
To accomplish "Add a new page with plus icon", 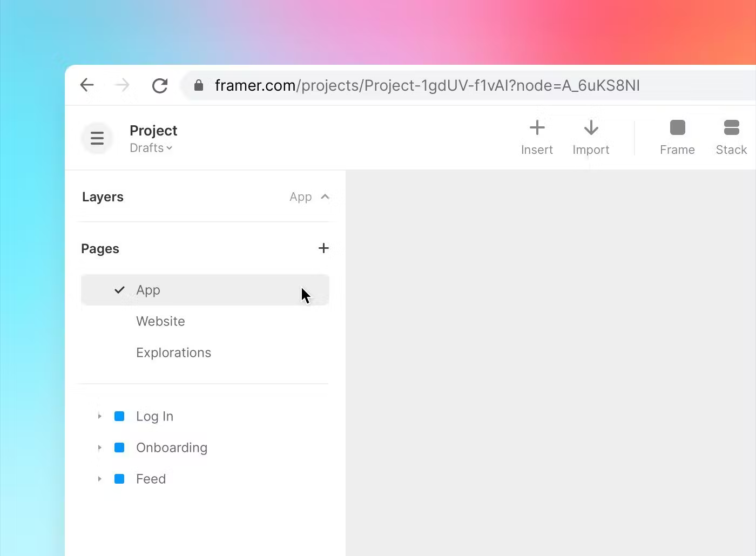I will coord(323,248).
